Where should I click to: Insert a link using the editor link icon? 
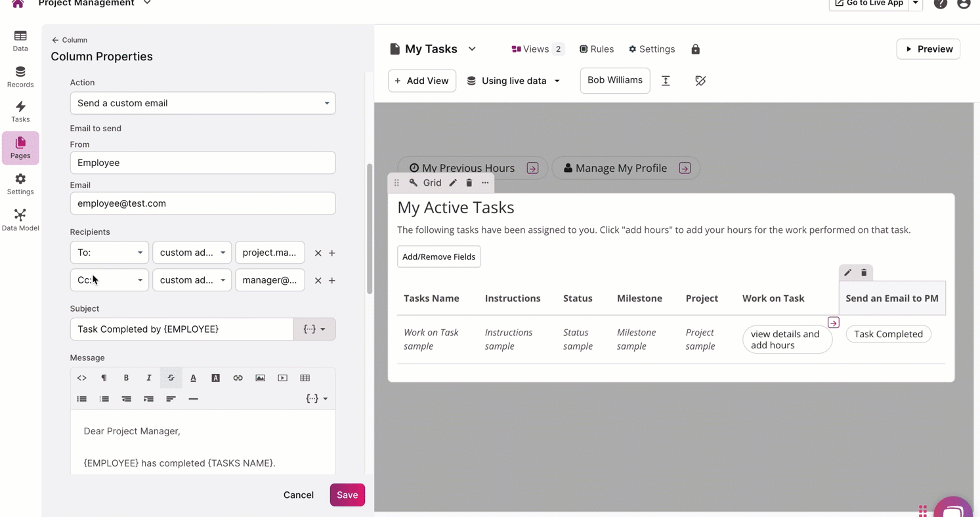click(238, 378)
